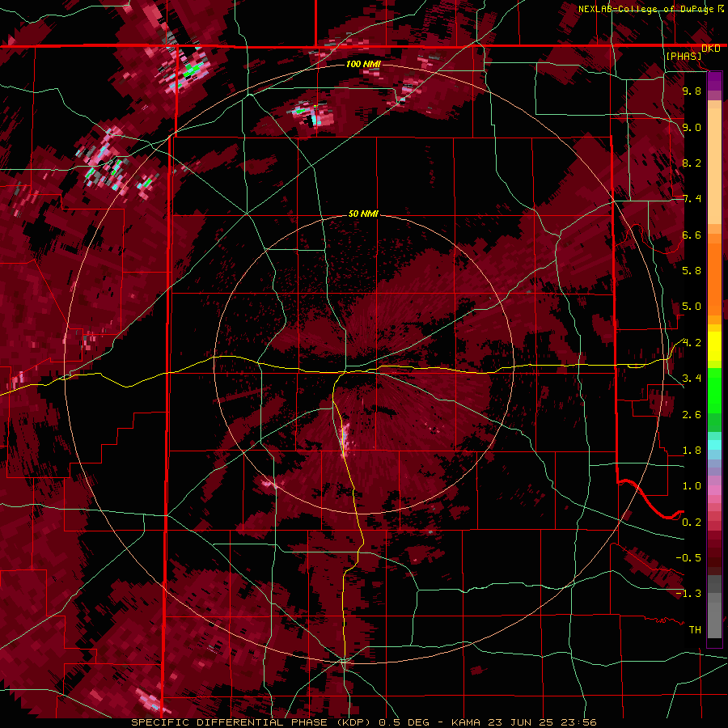Click the 9.0 legend value
728x728 pixels.
click(x=692, y=127)
